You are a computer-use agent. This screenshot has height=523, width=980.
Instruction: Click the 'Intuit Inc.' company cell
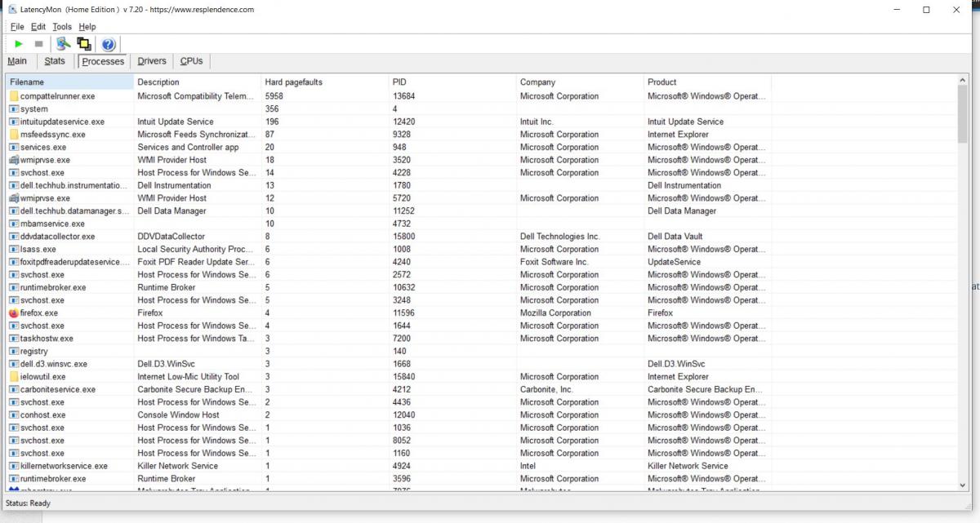(x=537, y=122)
